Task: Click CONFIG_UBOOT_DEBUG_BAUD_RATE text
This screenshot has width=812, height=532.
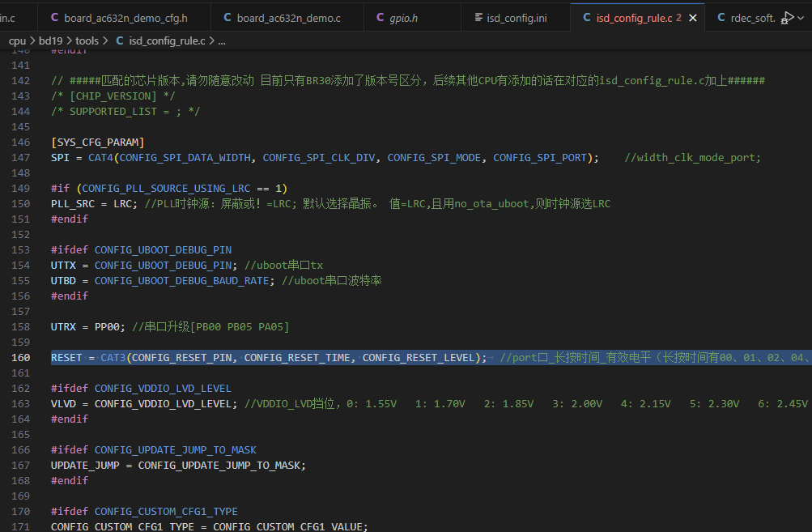Action: [182, 281]
